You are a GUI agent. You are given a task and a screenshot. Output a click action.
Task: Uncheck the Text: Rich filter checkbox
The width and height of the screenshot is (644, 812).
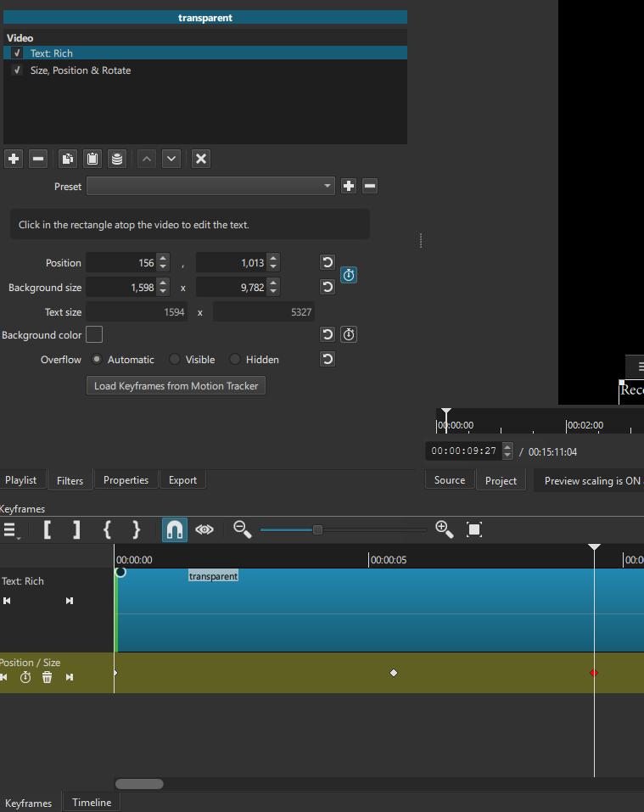tap(17, 53)
